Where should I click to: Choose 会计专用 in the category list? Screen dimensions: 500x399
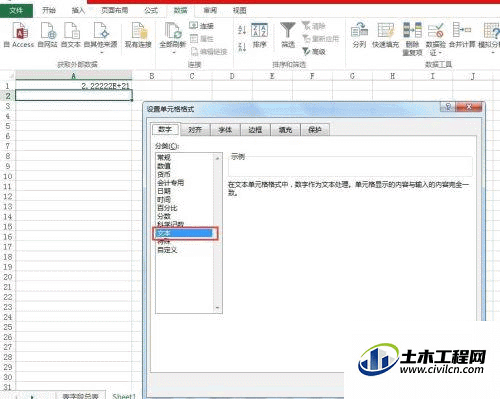pyautogui.click(x=185, y=183)
